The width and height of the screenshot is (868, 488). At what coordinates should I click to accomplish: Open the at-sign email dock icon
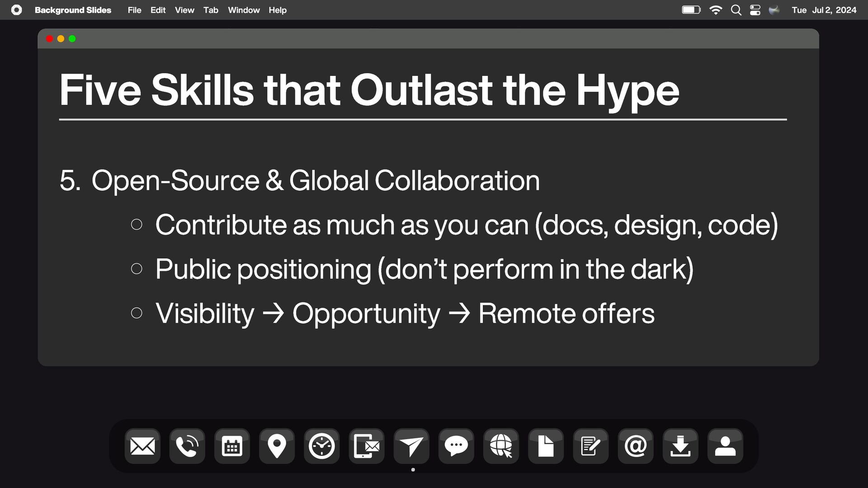(635, 446)
